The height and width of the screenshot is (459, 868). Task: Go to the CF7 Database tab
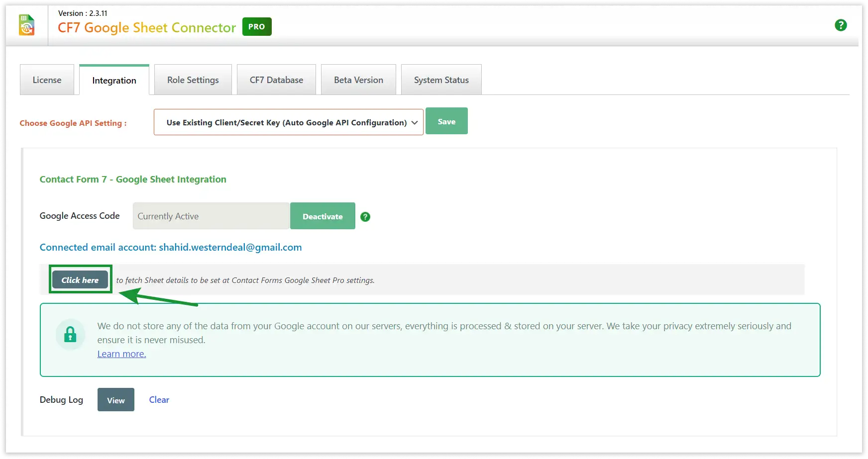click(276, 80)
